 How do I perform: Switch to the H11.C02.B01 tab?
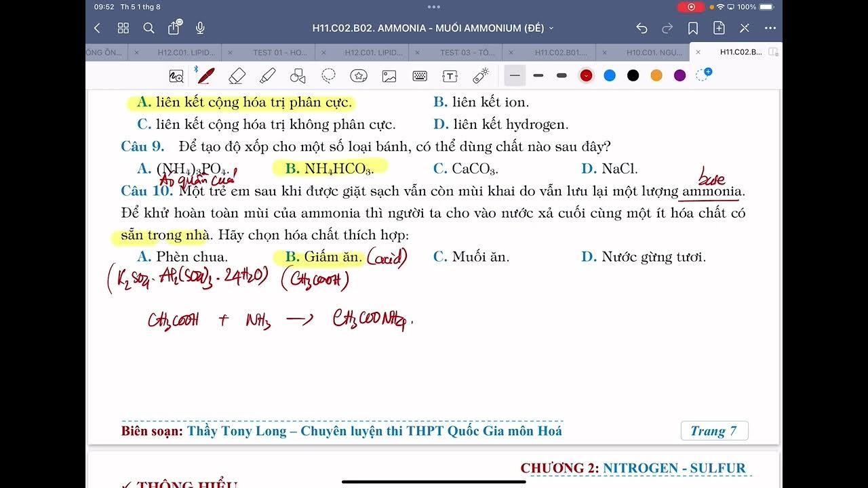(561, 52)
